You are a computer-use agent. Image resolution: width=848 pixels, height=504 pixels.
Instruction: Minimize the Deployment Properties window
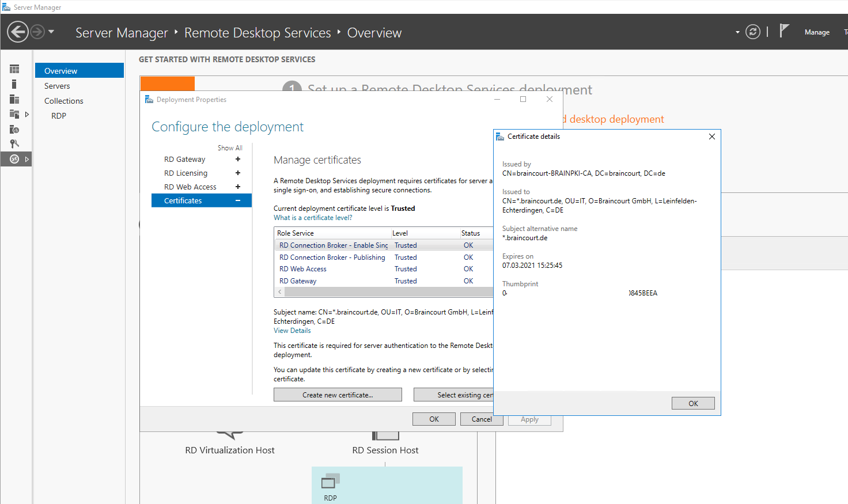(x=497, y=99)
